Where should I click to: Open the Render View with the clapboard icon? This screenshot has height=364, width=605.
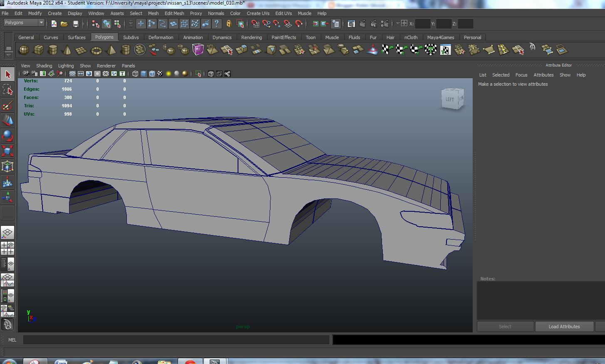point(351,24)
